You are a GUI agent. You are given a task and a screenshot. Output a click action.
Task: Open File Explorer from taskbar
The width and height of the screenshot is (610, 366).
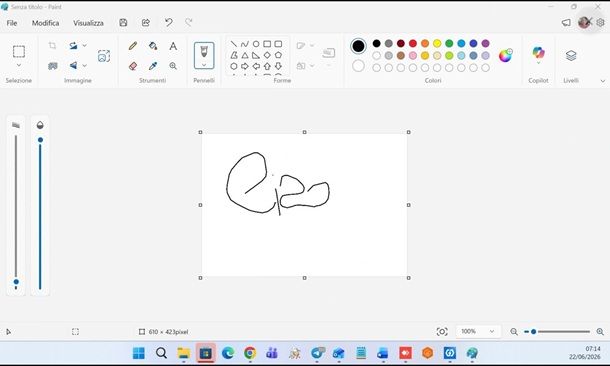coord(183,353)
